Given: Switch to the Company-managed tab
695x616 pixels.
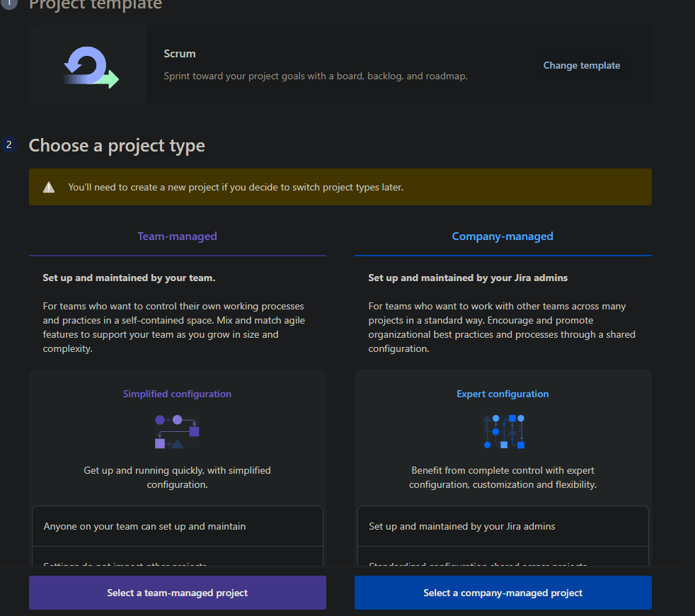Looking at the screenshot, I should point(502,236).
